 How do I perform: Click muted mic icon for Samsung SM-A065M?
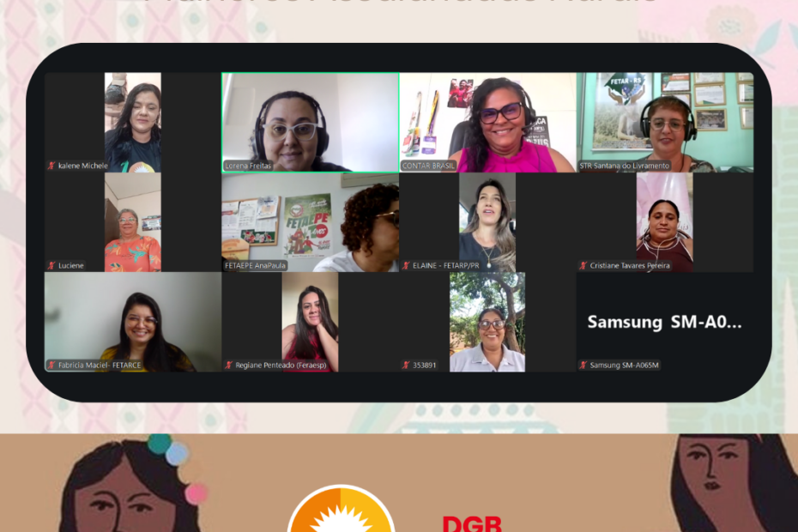click(x=583, y=365)
